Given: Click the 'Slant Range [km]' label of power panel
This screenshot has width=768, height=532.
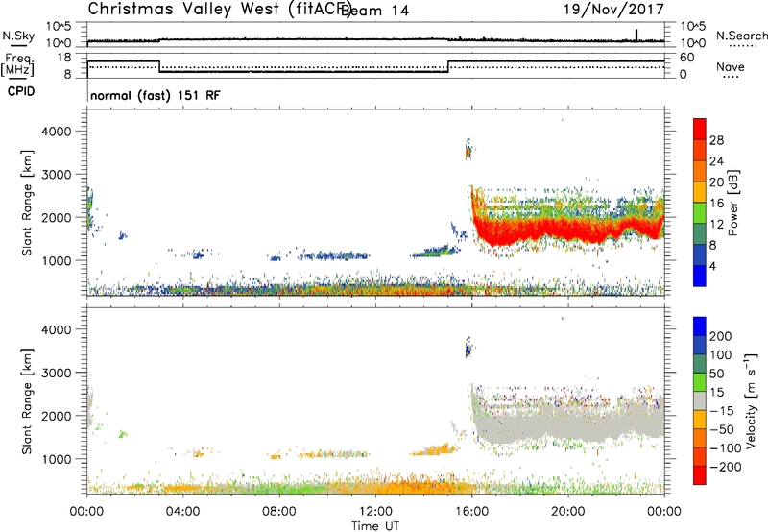Looking at the screenshot, I should click(x=27, y=203).
